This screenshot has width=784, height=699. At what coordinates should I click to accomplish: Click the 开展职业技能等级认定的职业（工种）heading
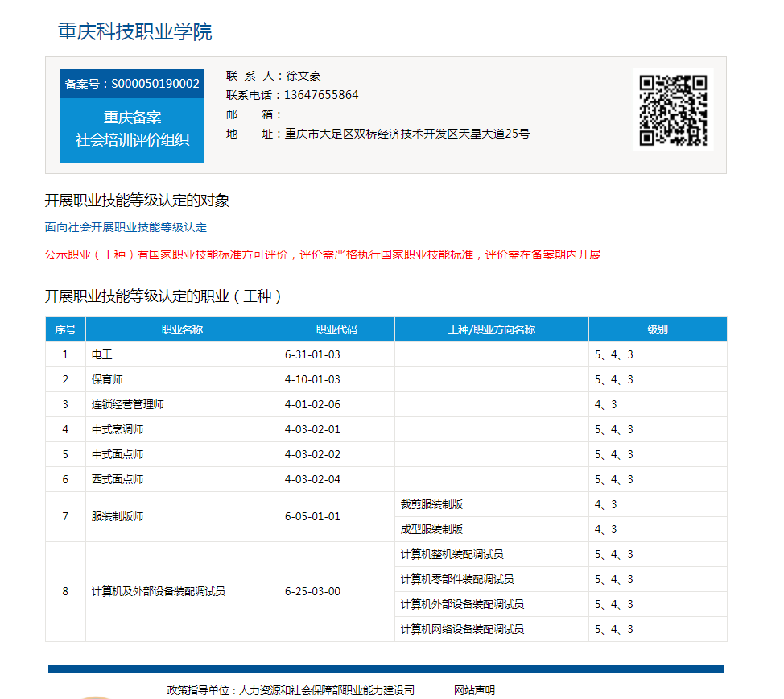tap(163, 296)
